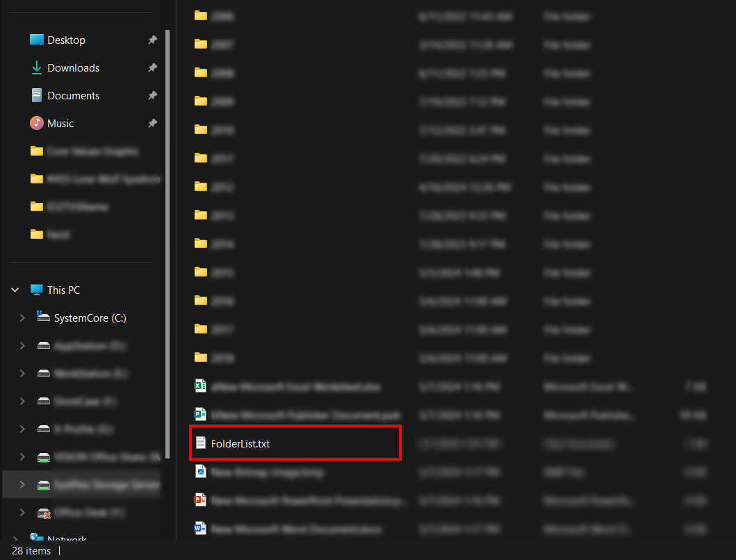
Task: Click the Publisher document file icon
Action: (x=200, y=414)
